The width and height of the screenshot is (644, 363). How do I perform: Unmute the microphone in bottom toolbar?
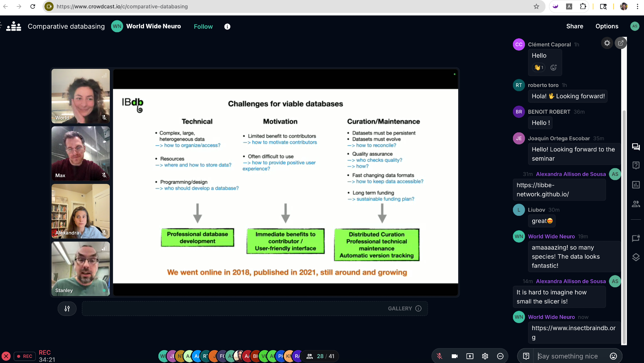[x=439, y=356]
